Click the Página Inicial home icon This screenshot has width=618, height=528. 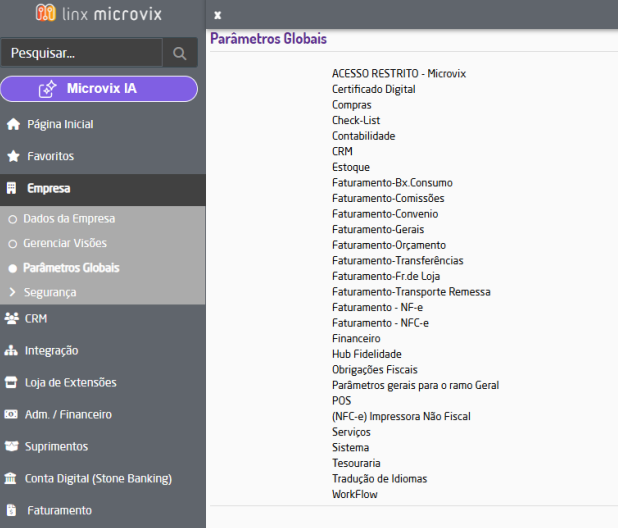pyautogui.click(x=13, y=125)
